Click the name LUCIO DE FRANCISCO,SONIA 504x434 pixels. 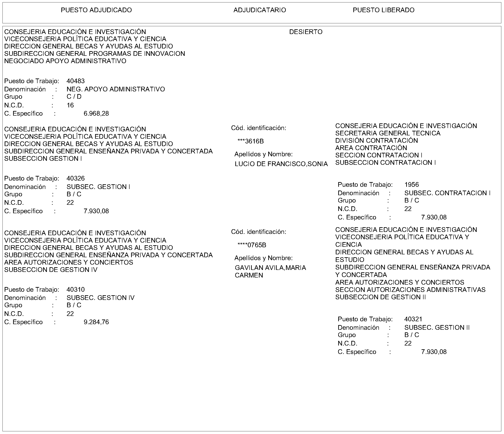pos(281,164)
